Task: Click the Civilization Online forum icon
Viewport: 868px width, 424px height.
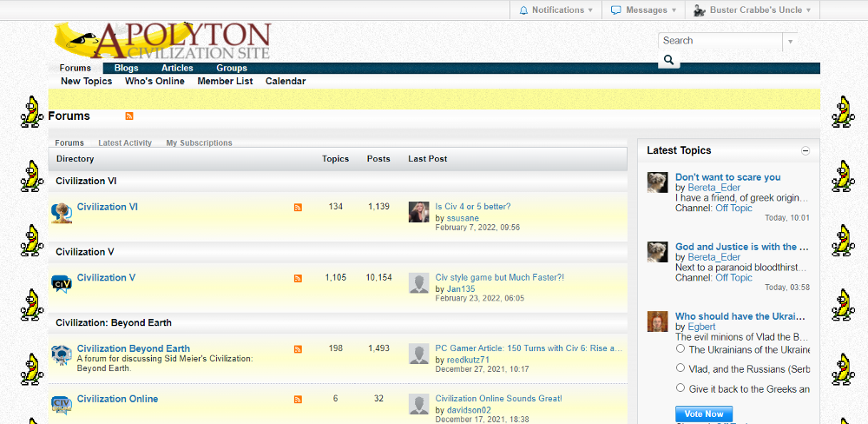Action: tap(61, 405)
